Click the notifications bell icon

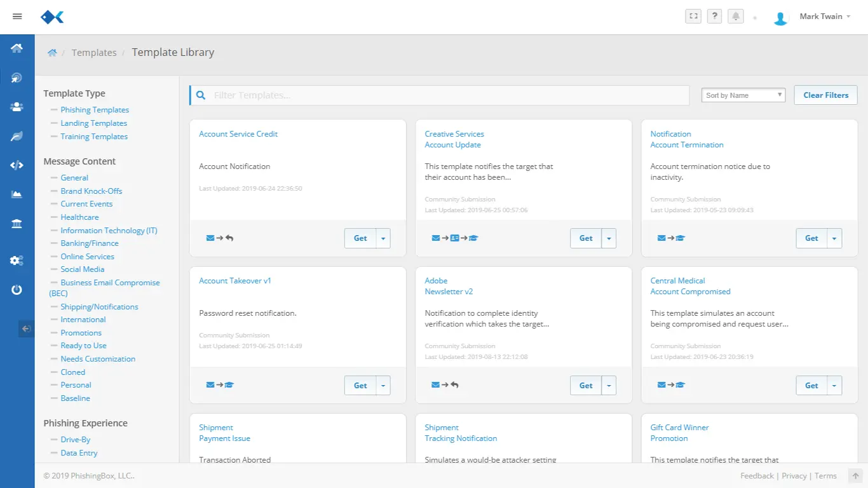point(736,17)
